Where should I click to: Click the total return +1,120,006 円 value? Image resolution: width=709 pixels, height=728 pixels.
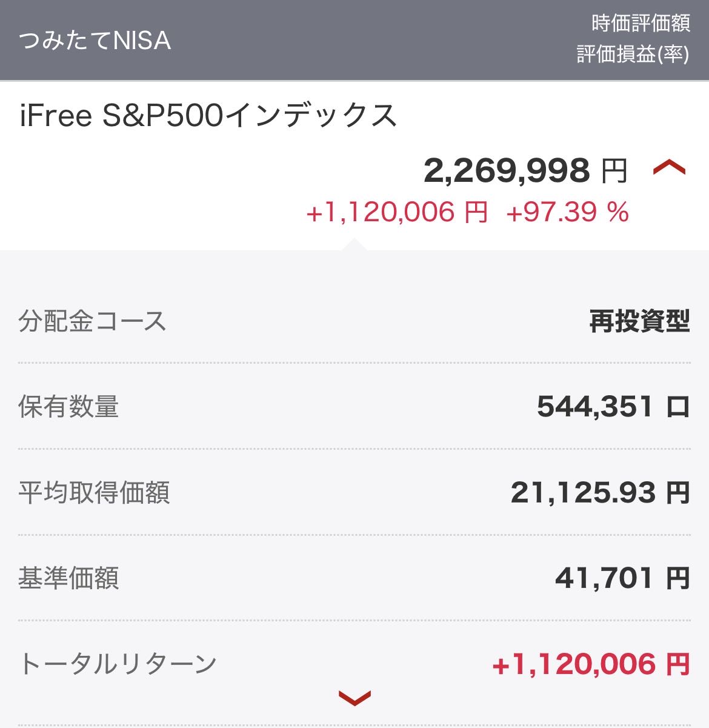click(591, 664)
